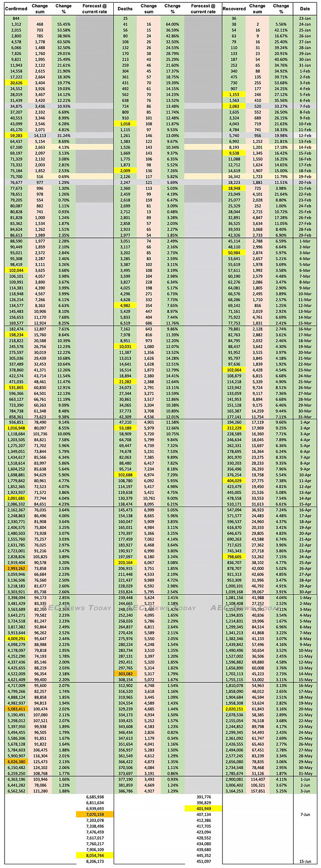Select highlighted recovered cell 1,153

(234, 95)
